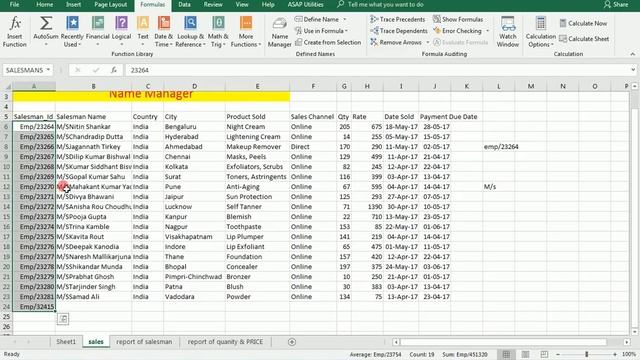Open Logical functions library
The image size is (640, 360).
[x=121, y=32]
